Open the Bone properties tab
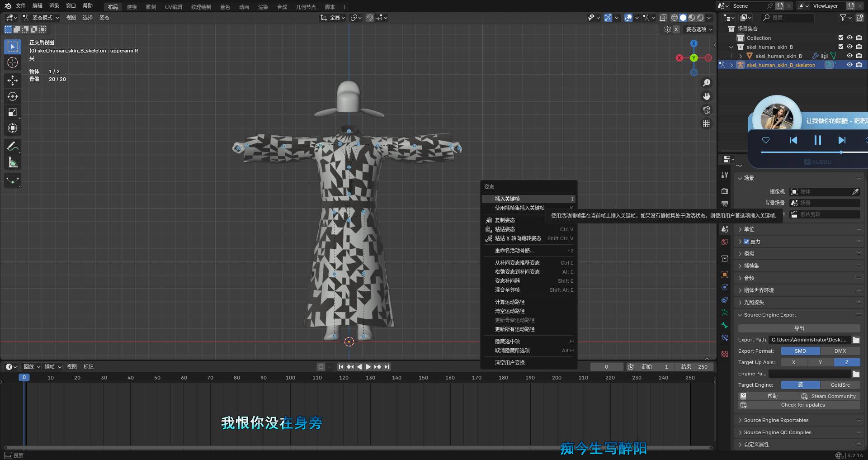868x460 pixels. click(x=725, y=325)
